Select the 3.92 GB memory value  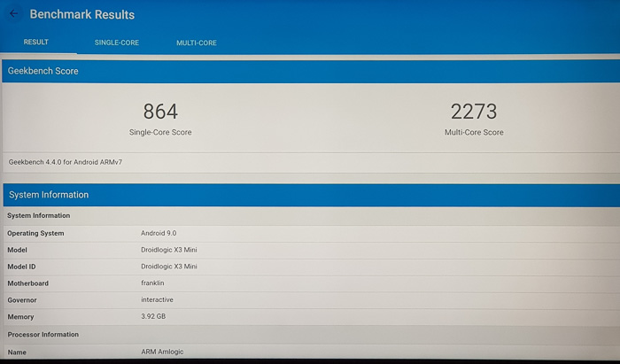[x=153, y=316]
